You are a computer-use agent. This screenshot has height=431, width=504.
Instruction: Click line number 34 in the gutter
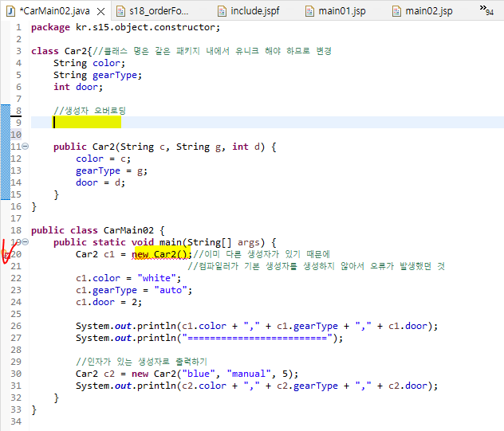pos(16,421)
